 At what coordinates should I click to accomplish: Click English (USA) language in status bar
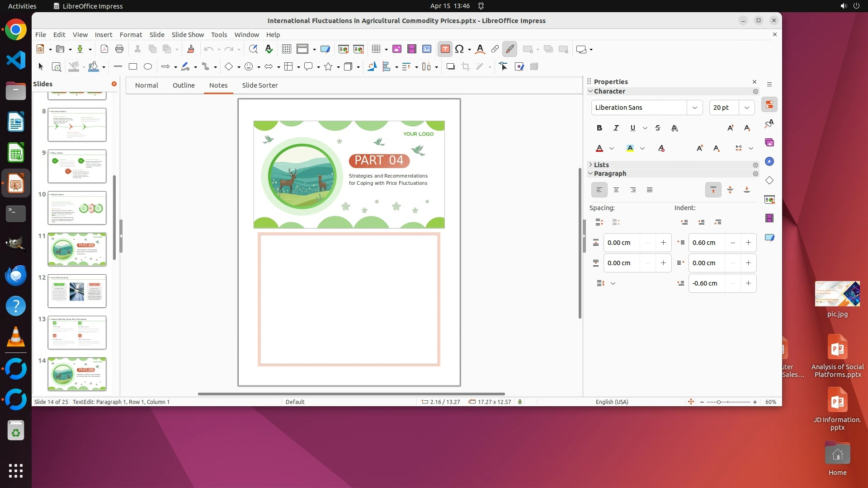[x=612, y=402]
